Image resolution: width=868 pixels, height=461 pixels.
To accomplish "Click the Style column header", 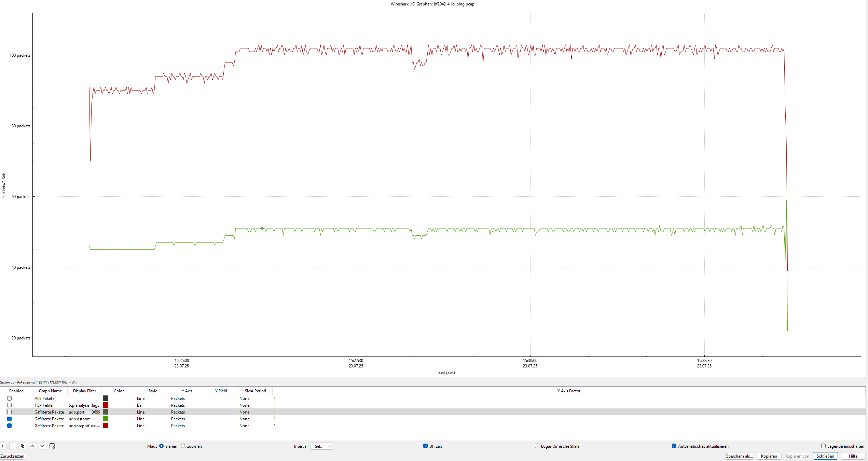I will click(x=153, y=391).
